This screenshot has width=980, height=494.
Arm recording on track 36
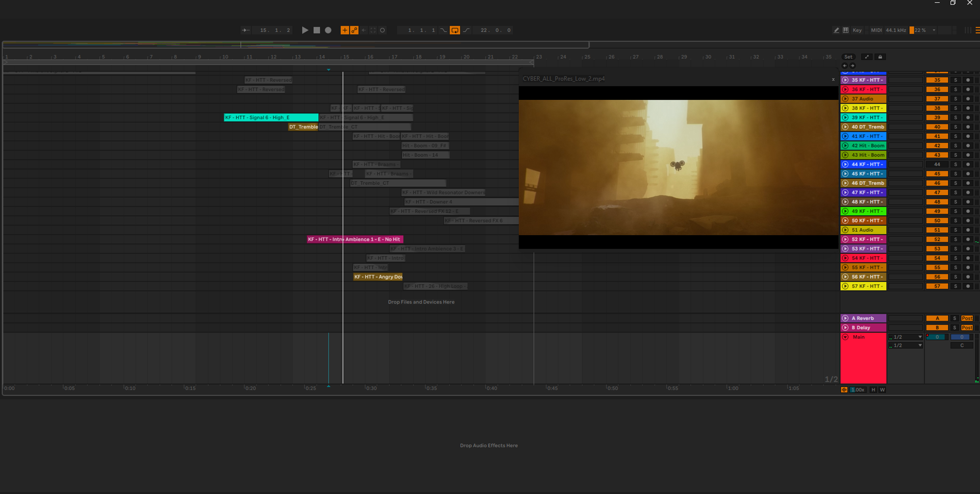(x=968, y=89)
